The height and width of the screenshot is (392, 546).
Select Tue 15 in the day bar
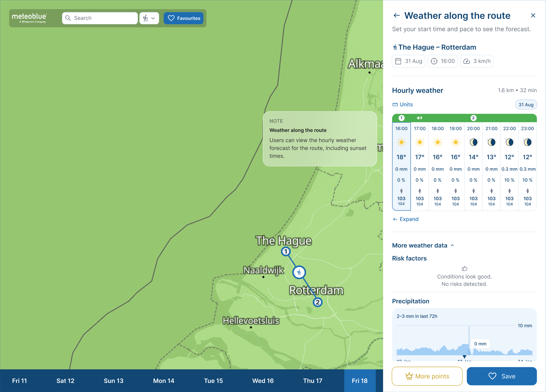pyautogui.click(x=214, y=381)
